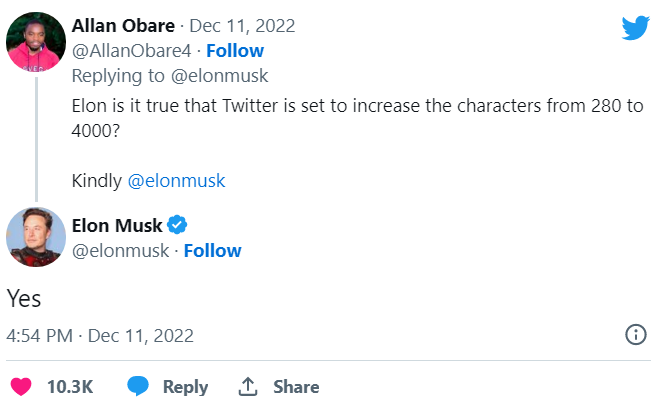
Task: Click the Share label
Action: (x=296, y=386)
